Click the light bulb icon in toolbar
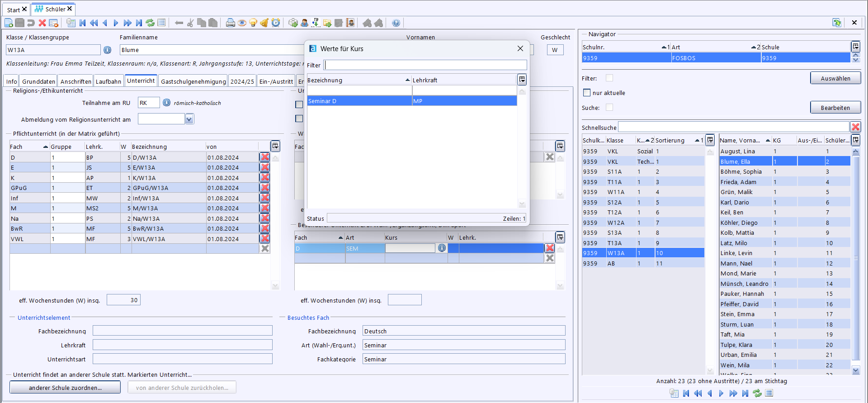868x403 pixels. (253, 23)
